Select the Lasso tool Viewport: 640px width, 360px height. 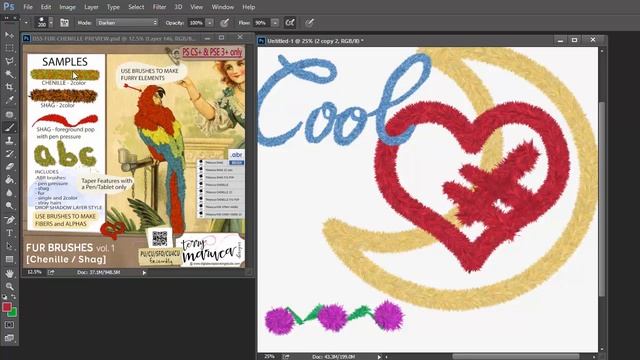click(x=9, y=61)
